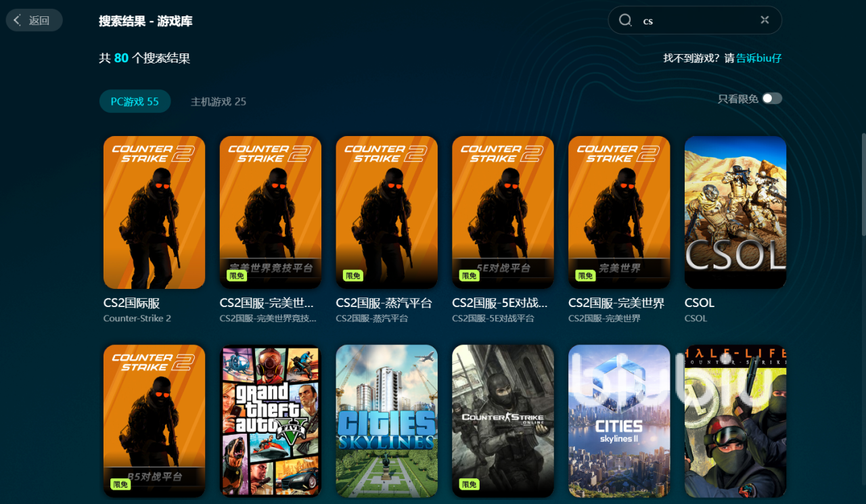Image resolution: width=866 pixels, height=504 pixels.
Task: Select the Cities Skylines II cover
Action: pos(619,421)
